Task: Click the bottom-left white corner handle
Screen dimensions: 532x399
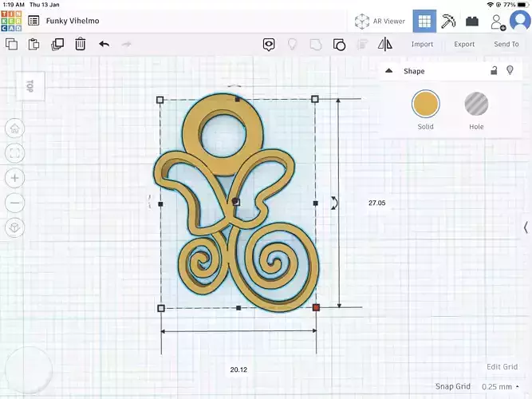Action: click(161, 308)
